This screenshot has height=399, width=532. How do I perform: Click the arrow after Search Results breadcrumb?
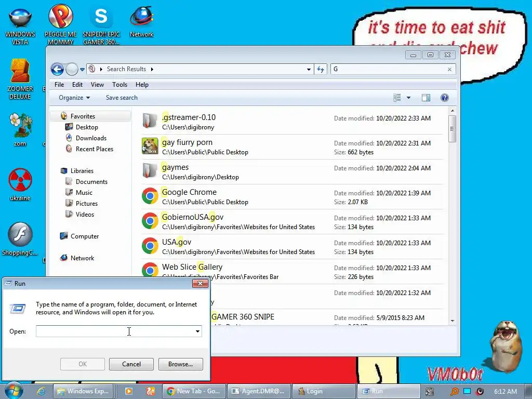152,69
